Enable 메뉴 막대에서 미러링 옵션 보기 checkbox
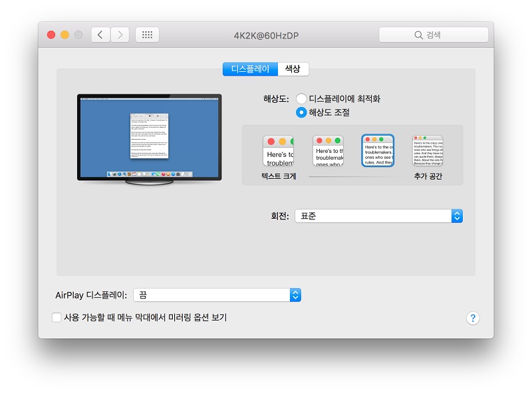Viewport: 532px width, 393px height. 57,318
